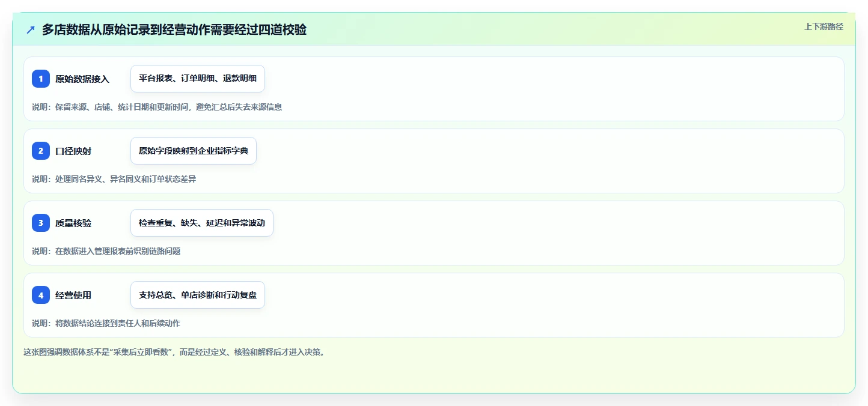Click the step 3 number badge
The width and height of the screenshot is (868, 406).
click(41, 223)
